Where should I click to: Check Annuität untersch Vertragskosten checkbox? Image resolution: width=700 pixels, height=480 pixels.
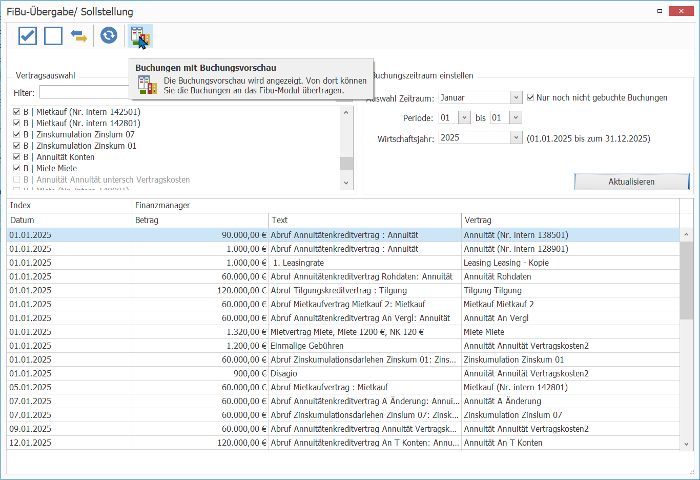(17, 179)
